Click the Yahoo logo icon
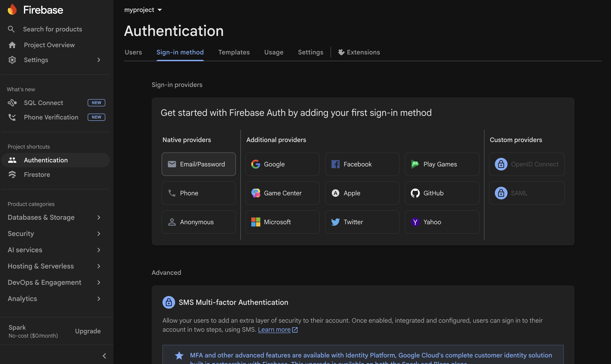This screenshot has height=364, width=611. tap(415, 222)
